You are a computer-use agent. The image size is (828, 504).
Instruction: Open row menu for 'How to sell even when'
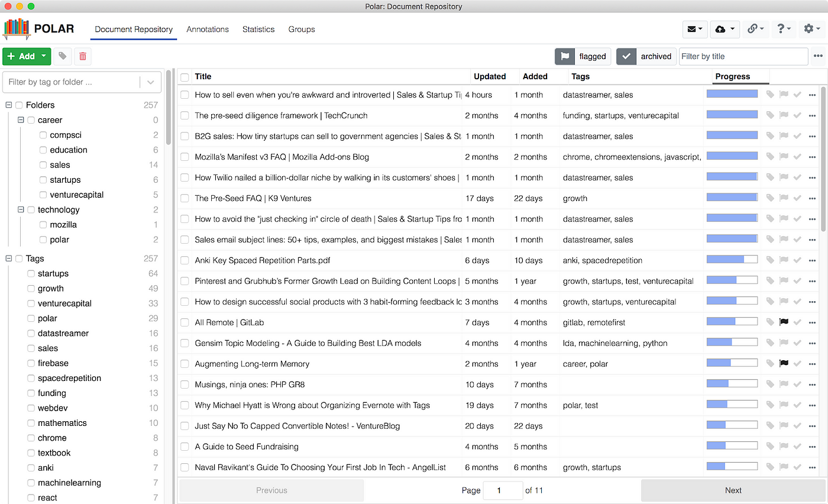pyautogui.click(x=812, y=95)
